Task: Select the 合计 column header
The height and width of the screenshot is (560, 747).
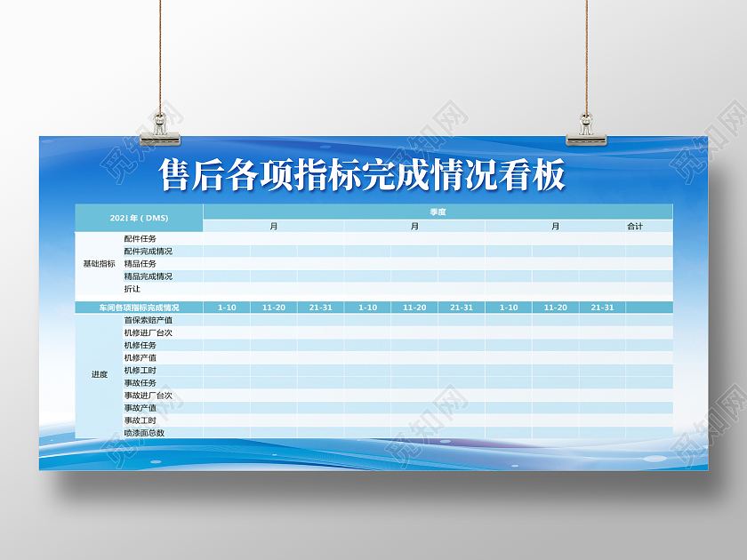Action: (634, 227)
